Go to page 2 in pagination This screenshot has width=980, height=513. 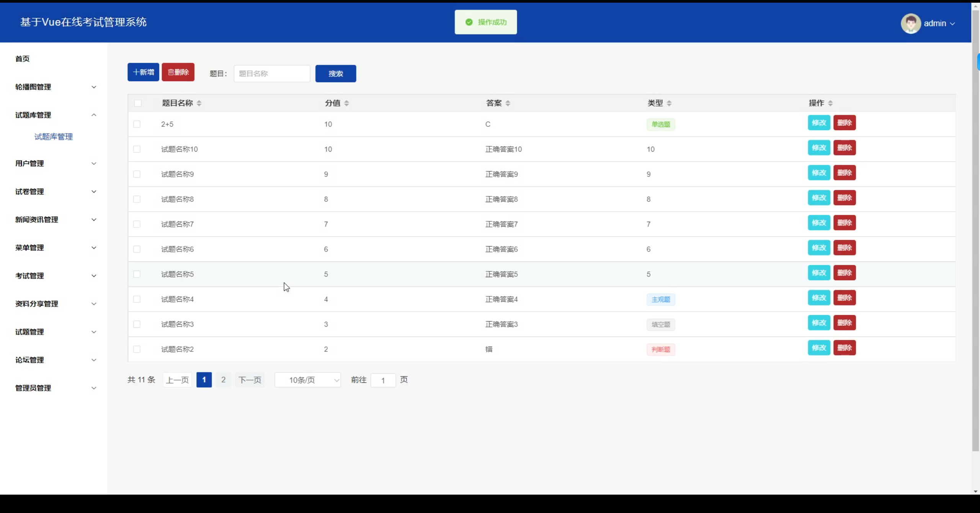(x=223, y=380)
